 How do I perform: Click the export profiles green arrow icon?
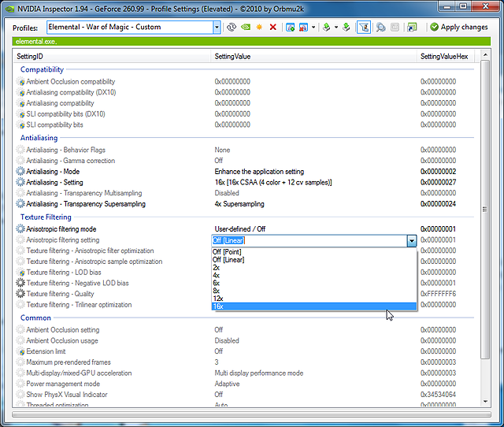coord(327,28)
